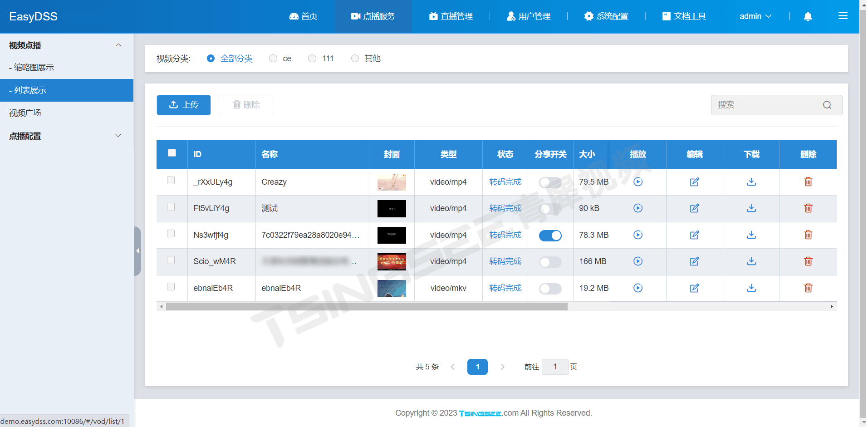Open edit for the Ns3wfjf4g video

694,235
